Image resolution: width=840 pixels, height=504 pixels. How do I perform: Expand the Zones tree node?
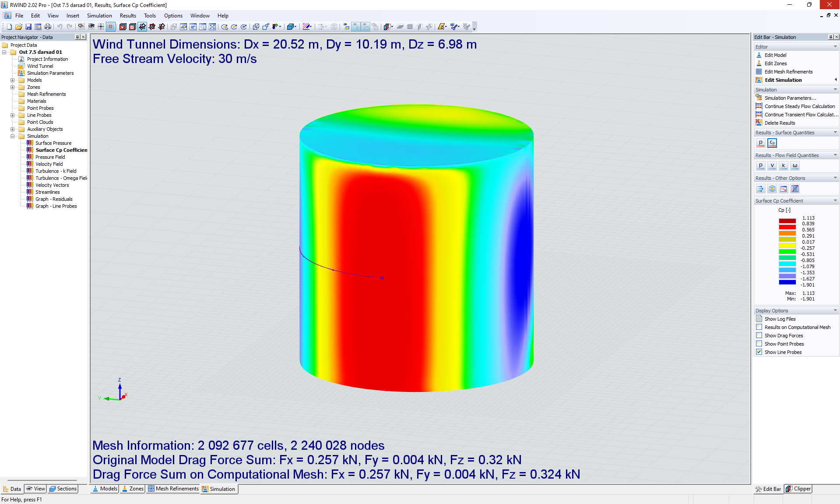point(12,87)
